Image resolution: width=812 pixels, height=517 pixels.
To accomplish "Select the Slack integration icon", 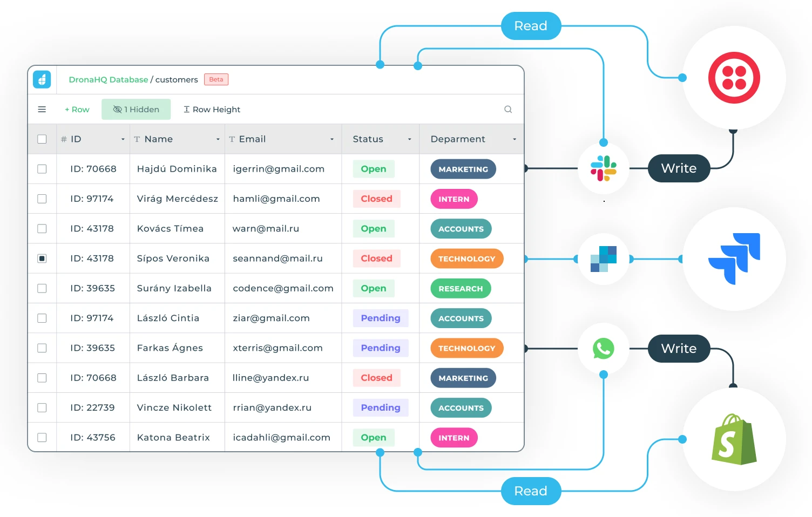I will 603,168.
